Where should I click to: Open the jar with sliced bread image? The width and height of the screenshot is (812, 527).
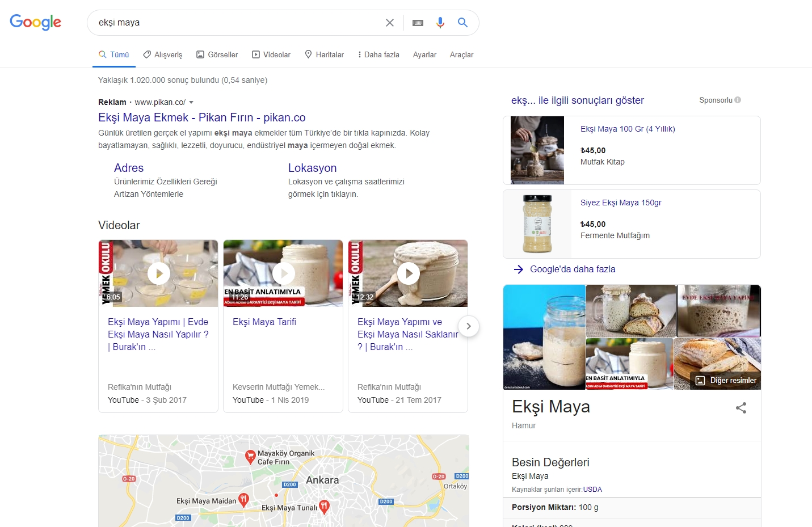click(631, 311)
